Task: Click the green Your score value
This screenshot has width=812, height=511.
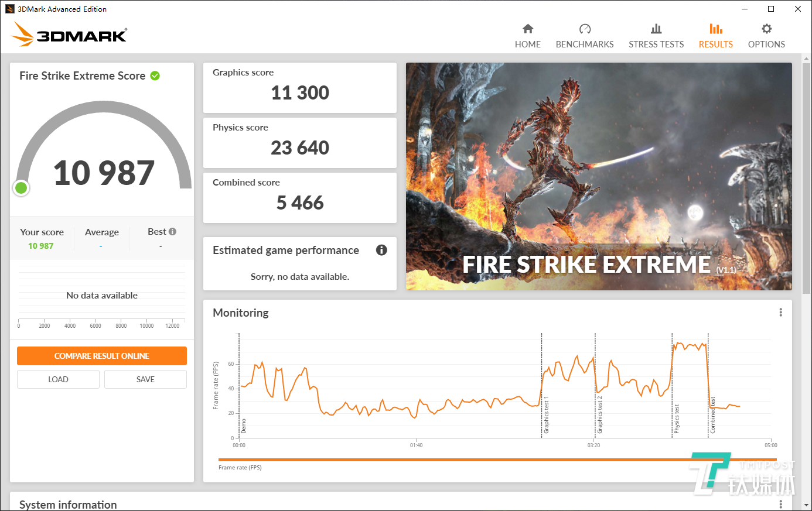Action: click(41, 246)
